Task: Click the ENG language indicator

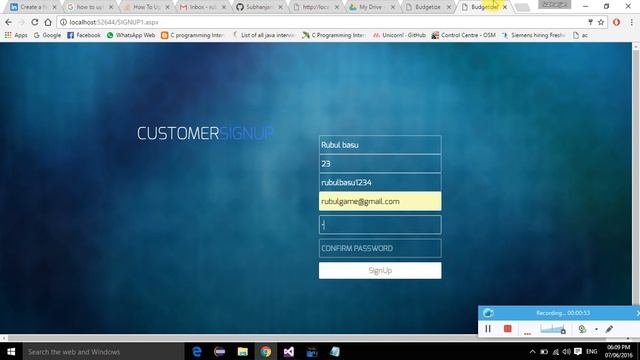Action: tap(591, 351)
